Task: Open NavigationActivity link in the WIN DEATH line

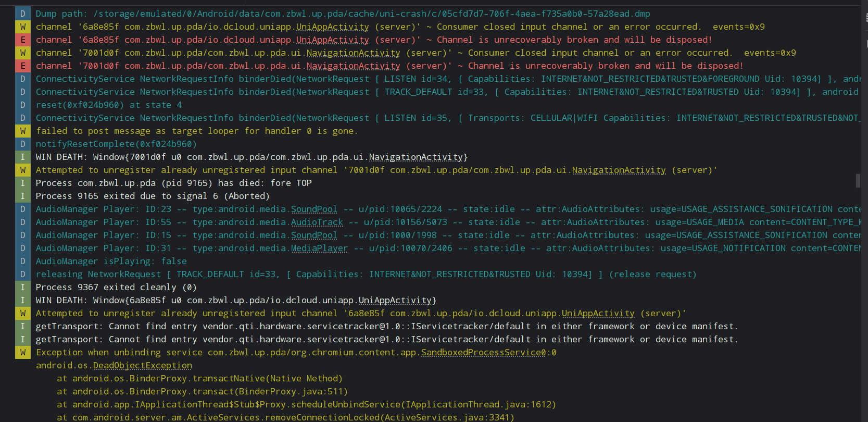Action: (x=416, y=157)
